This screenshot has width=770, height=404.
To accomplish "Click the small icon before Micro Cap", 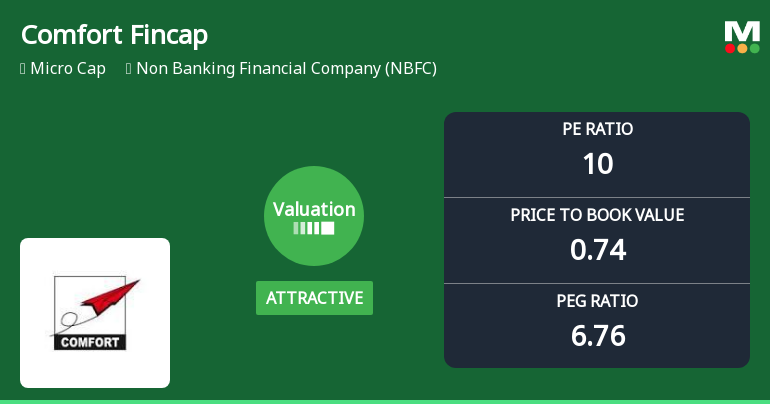I will pyautogui.click(x=23, y=69).
